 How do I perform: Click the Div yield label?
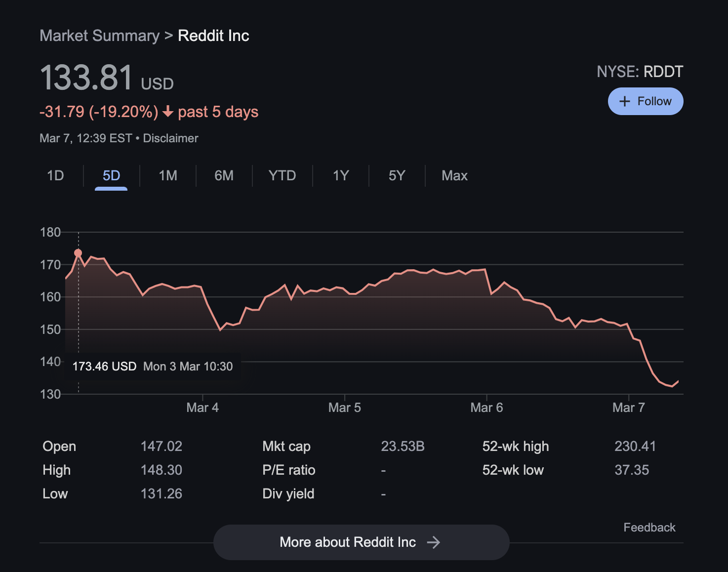coord(288,494)
